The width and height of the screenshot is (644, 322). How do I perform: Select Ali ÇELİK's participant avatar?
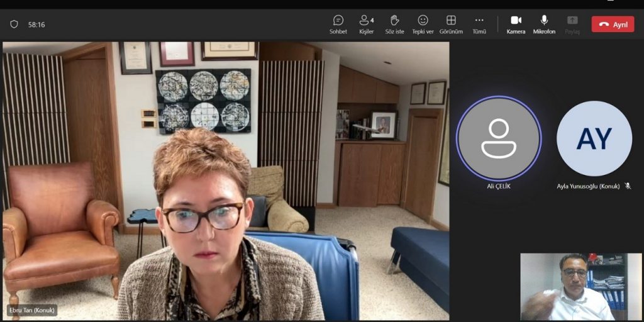tap(499, 138)
